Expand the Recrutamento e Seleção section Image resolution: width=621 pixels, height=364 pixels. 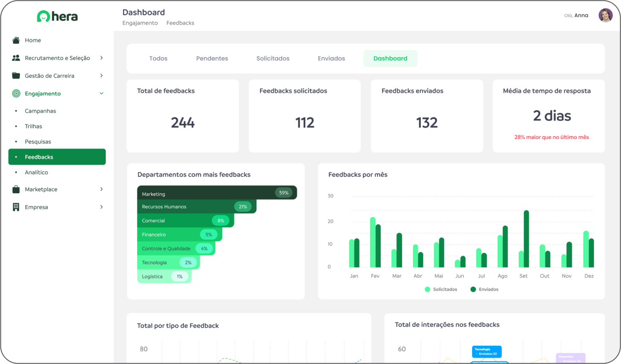click(x=102, y=58)
